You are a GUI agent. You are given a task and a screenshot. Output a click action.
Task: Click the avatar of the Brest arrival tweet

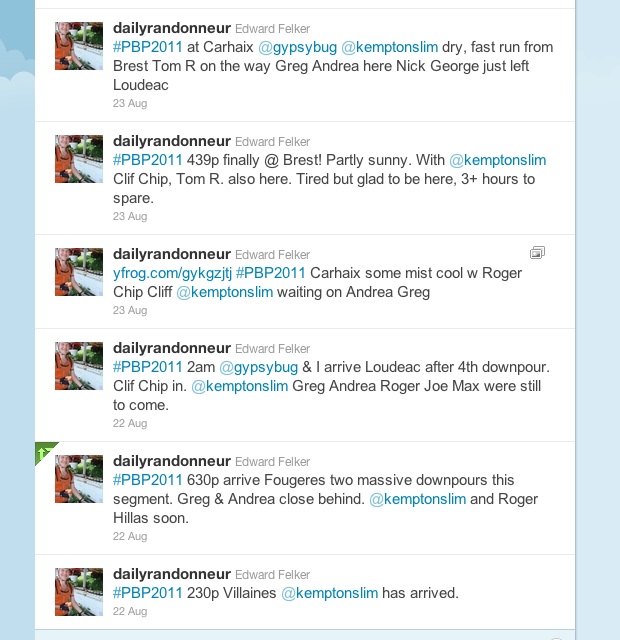point(79,159)
